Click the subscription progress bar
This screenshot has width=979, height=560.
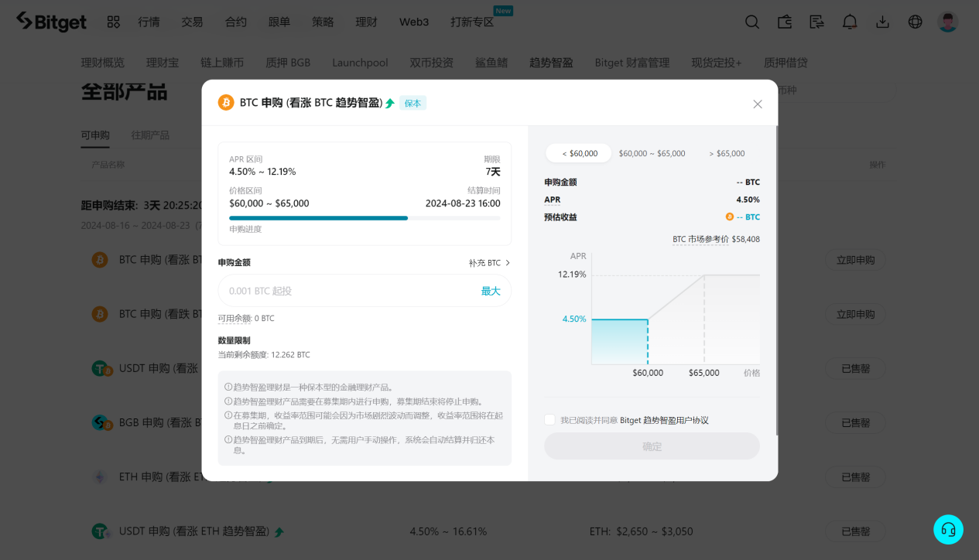(365, 218)
